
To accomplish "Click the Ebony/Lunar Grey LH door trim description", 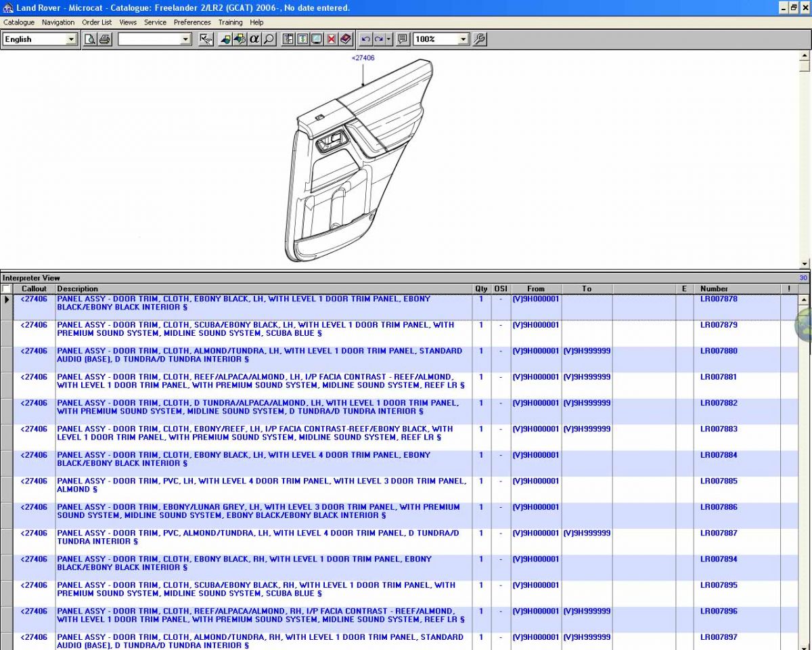I will point(258,511).
